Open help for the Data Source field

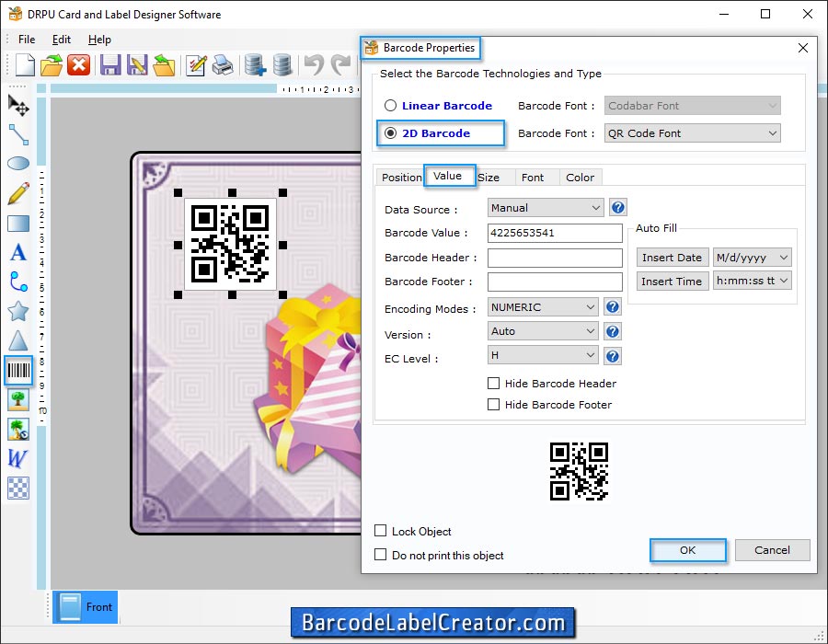618,207
